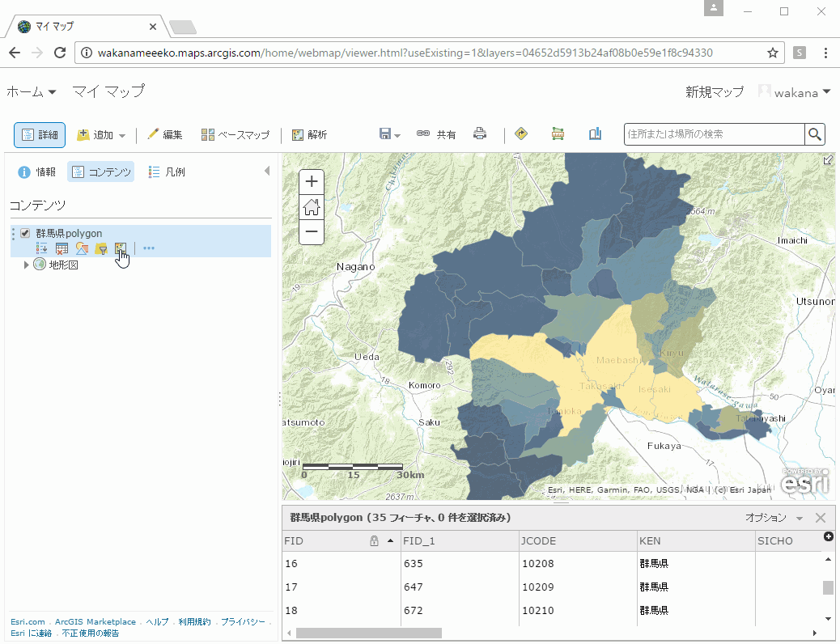Zoom out on the map

click(x=312, y=232)
